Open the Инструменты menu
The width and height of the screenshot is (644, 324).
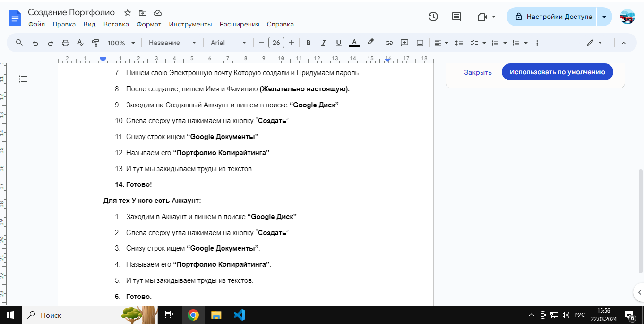click(x=190, y=24)
